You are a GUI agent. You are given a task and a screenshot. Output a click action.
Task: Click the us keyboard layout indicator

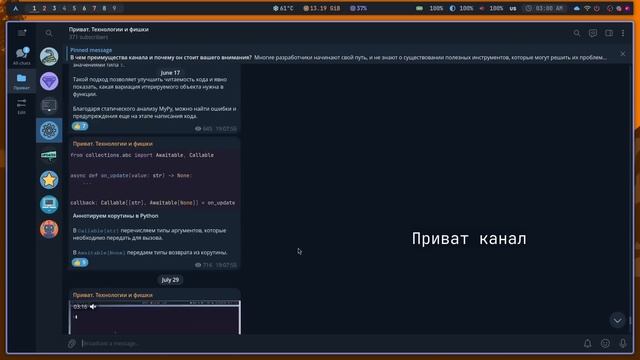coord(513,8)
